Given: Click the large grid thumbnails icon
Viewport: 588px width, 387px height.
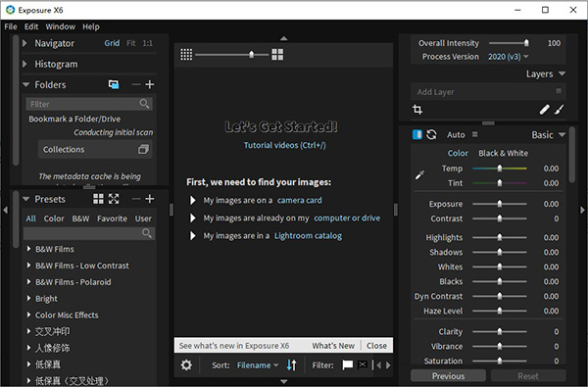Looking at the screenshot, I should pos(277,54).
